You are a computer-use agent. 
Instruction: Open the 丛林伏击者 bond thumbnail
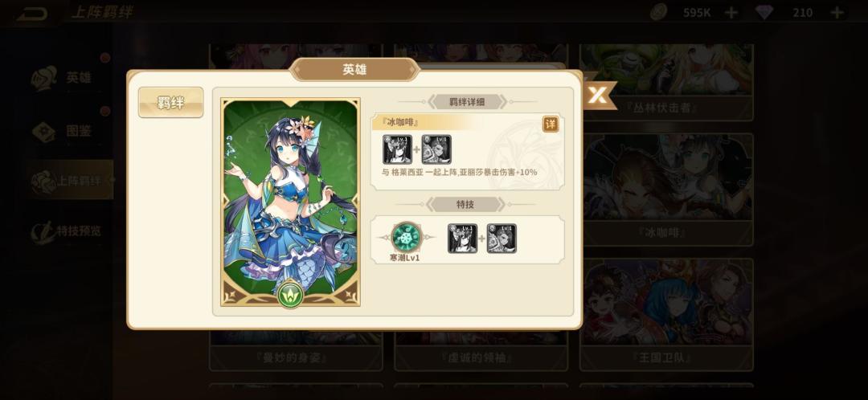click(666, 82)
